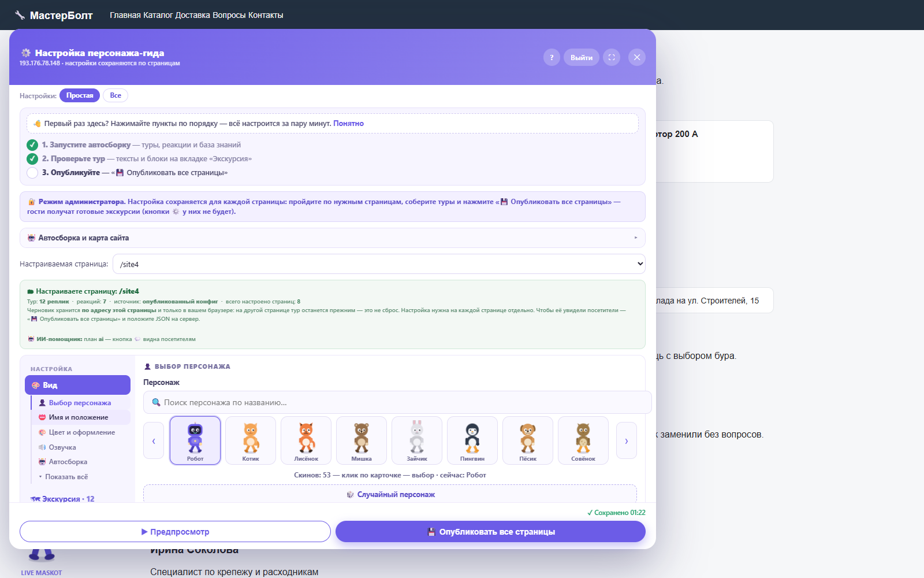
Task: Expand Показать всё in sidebar
Action: (66, 477)
